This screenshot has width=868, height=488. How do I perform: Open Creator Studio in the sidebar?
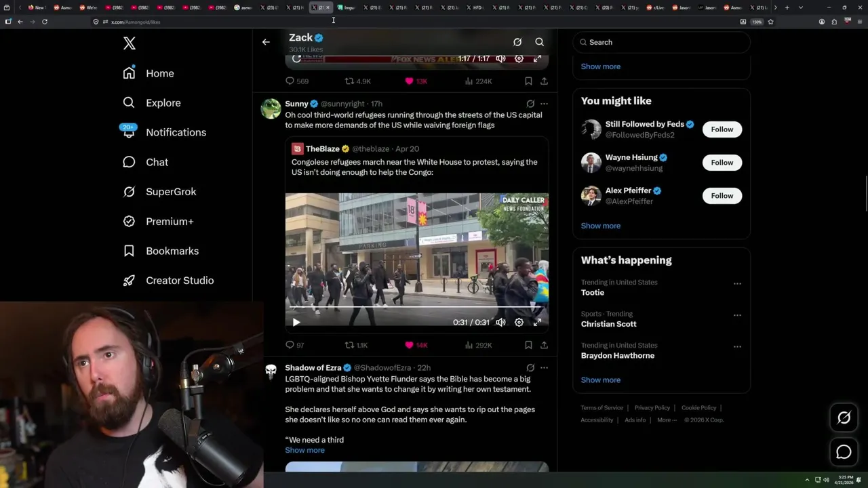pos(168,281)
